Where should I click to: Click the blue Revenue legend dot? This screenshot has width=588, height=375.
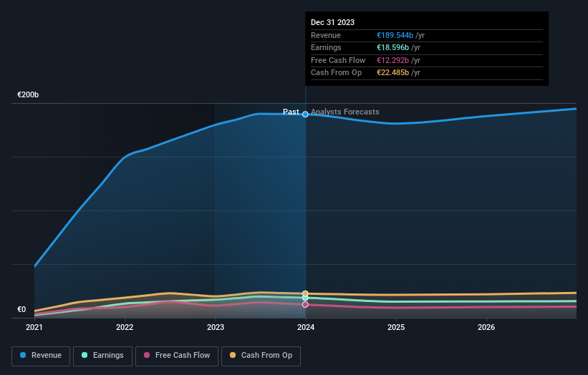coord(23,355)
